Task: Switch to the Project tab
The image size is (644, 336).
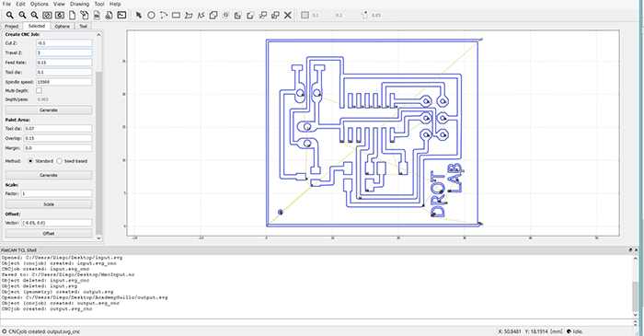Action: coord(12,27)
